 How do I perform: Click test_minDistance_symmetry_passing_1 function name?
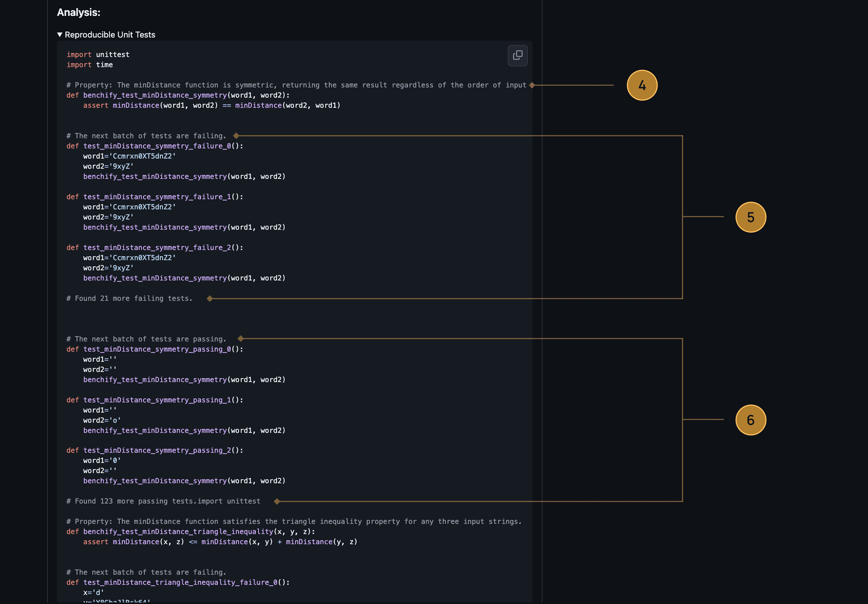[x=157, y=400]
